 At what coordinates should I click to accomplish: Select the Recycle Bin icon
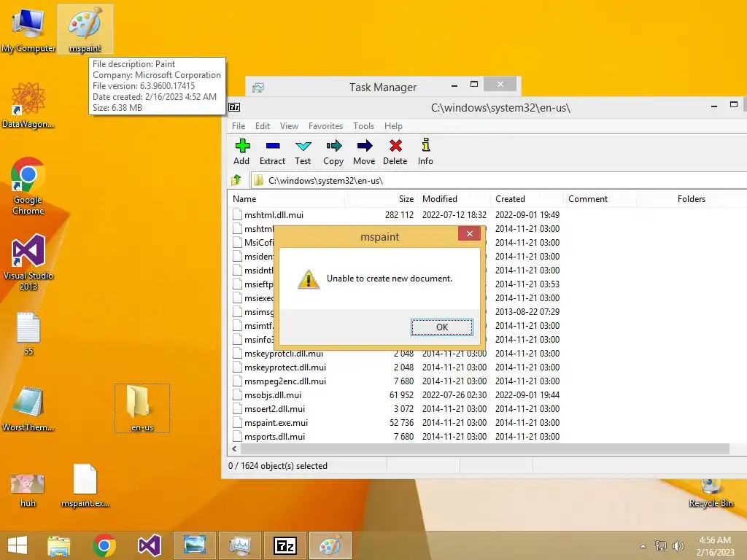pos(711,494)
